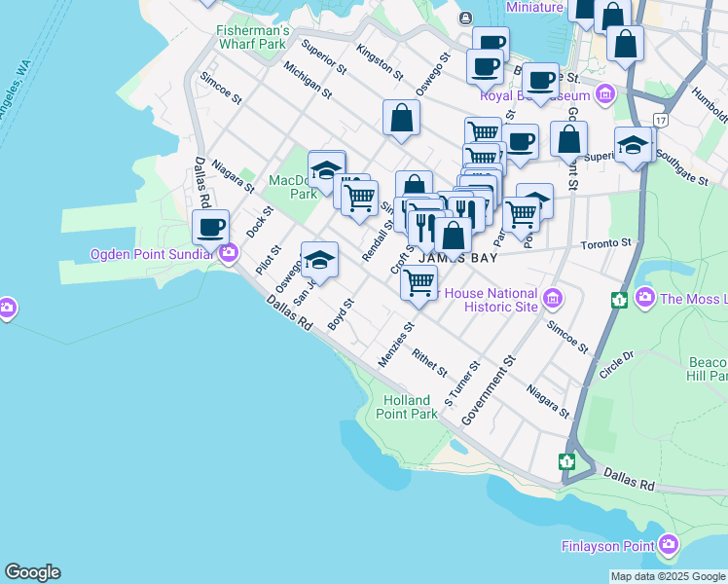
Task: Click the Highway 17 route shield
Action: click(661, 121)
